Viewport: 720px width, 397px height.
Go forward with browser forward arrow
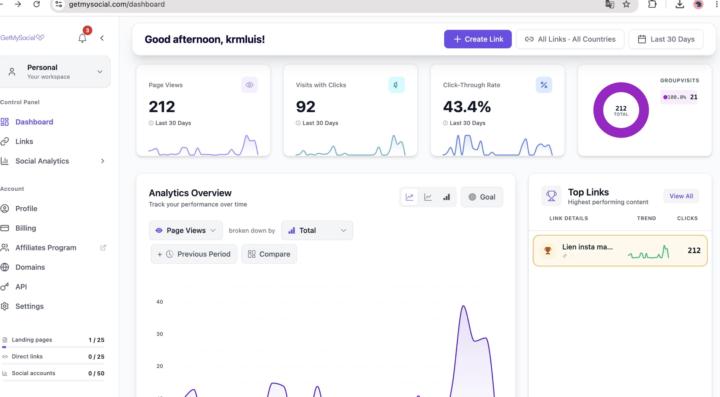click(17, 4)
